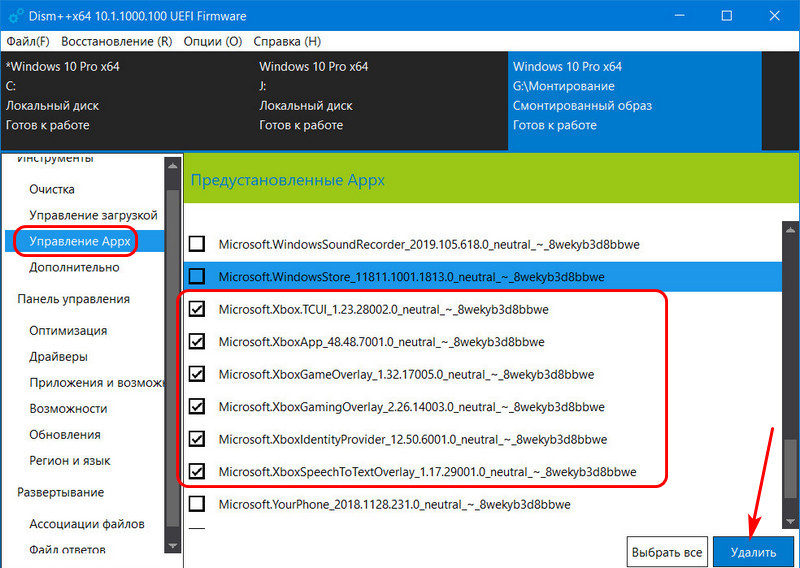Open Управление загрузкой in the sidebar
Screen dimensions: 800x568
(x=93, y=215)
